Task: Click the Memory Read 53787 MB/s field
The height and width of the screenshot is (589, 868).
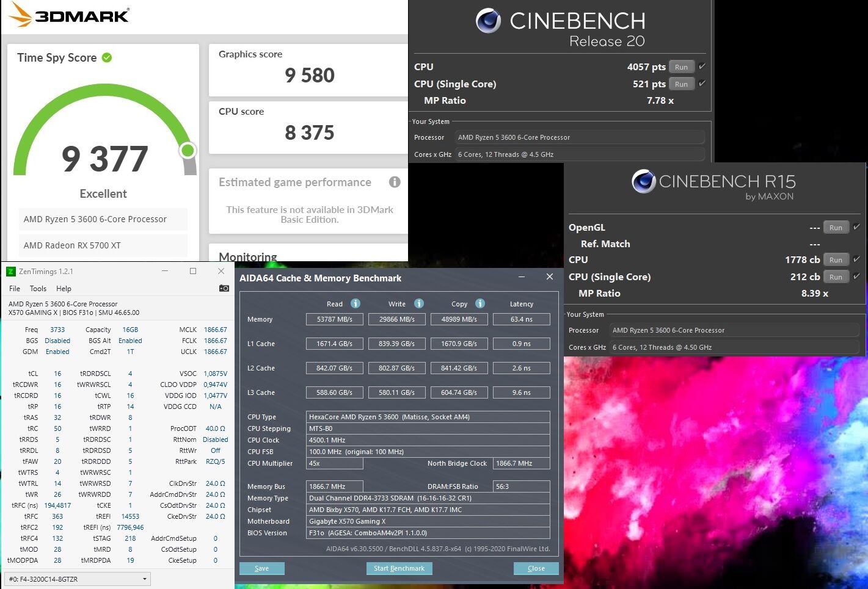Action: [335, 319]
